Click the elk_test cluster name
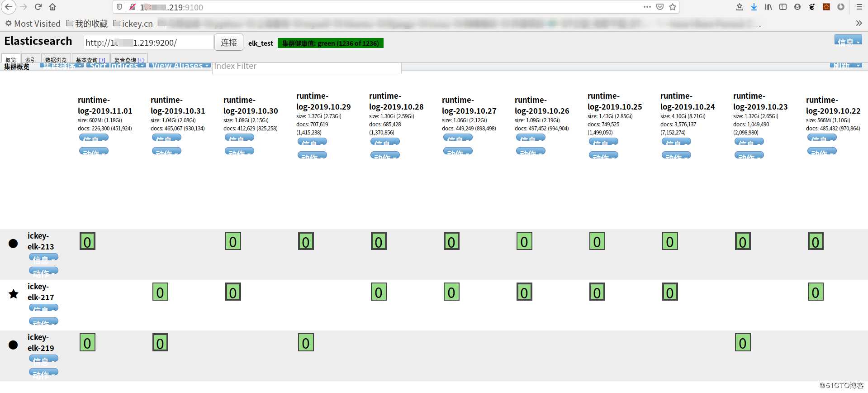Image resolution: width=868 pixels, height=393 pixels. pos(261,43)
